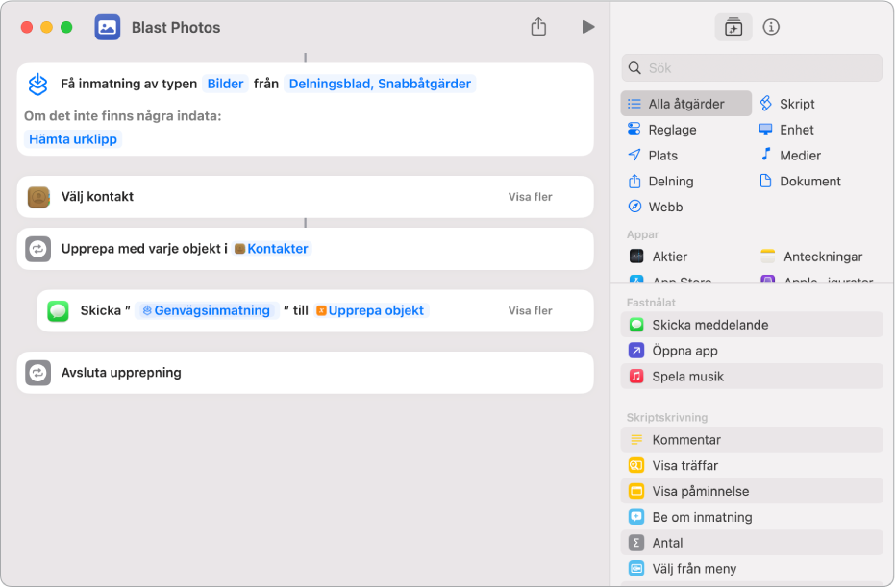Click the Öppna app label
Screen dimensions: 895x588
pyautogui.click(x=684, y=351)
